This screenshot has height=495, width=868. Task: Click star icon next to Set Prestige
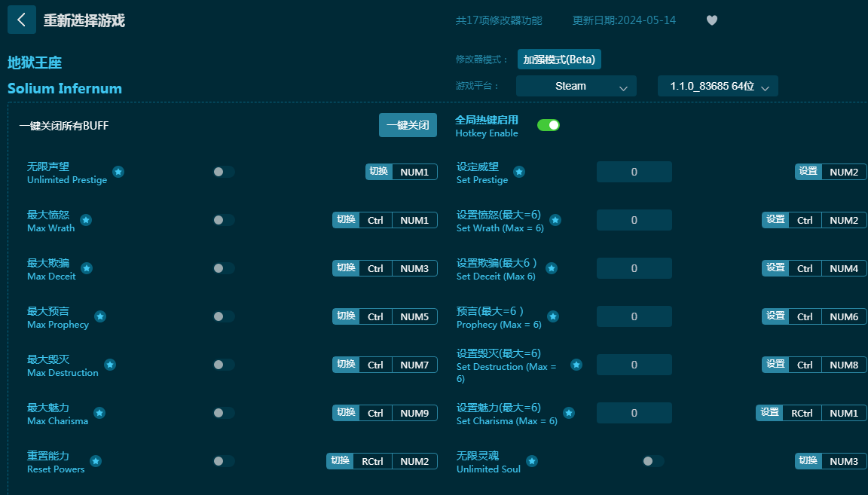[x=519, y=172]
